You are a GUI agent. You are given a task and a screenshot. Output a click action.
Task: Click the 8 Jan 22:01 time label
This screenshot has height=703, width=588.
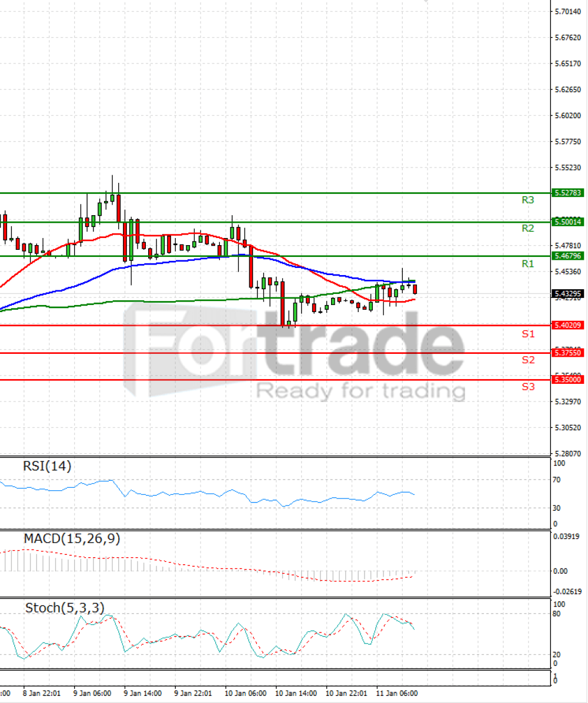[42, 693]
